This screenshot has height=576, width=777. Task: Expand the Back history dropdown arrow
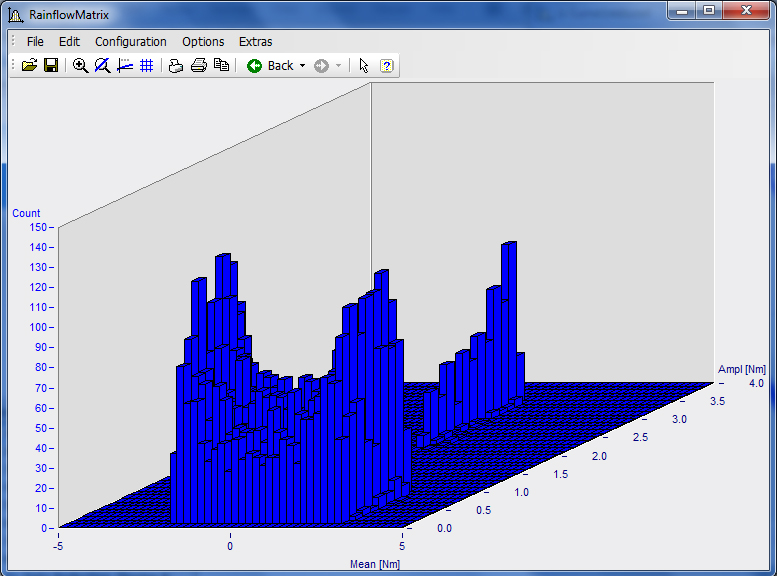(x=302, y=65)
